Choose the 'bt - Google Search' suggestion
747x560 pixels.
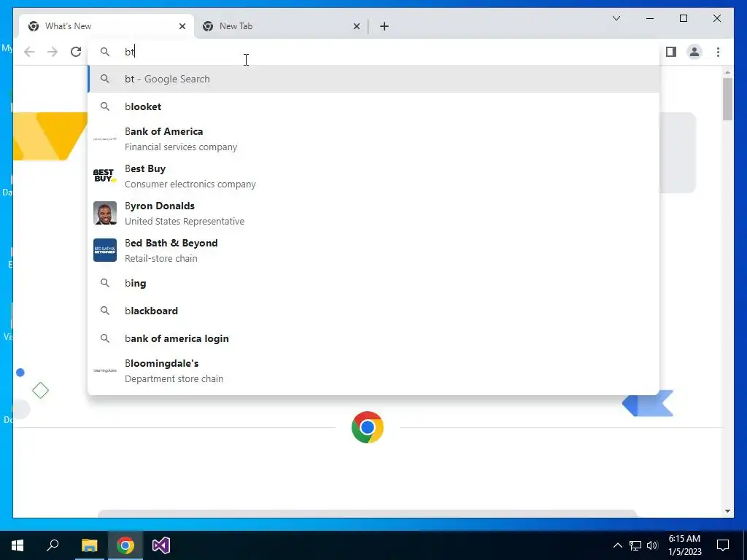pos(373,79)
